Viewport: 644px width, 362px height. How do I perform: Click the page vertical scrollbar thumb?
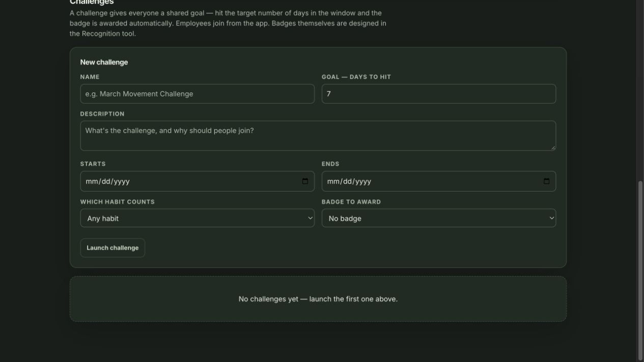(640, 270)
